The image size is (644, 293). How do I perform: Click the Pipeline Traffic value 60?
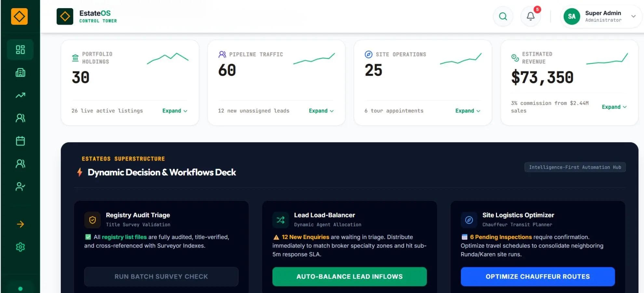tap(227, 70)
